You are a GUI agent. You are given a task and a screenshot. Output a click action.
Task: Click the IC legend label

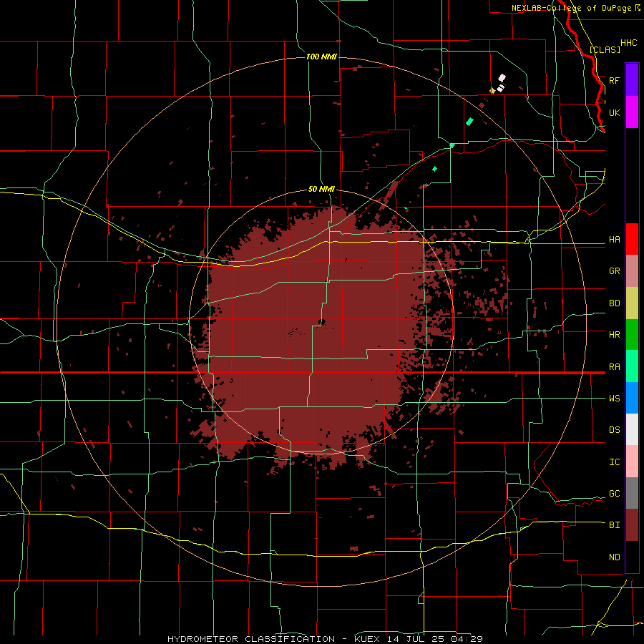click(x=614, y=462)
